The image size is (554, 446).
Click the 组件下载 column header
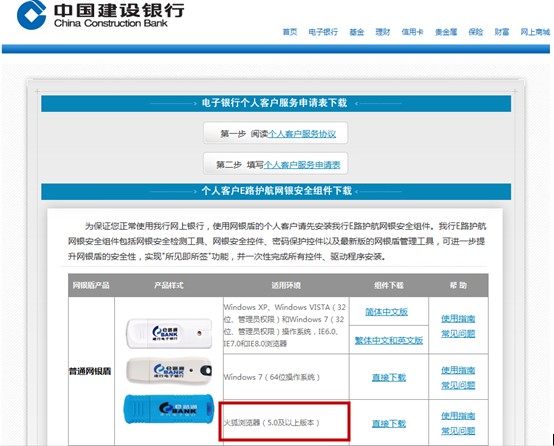389,285
